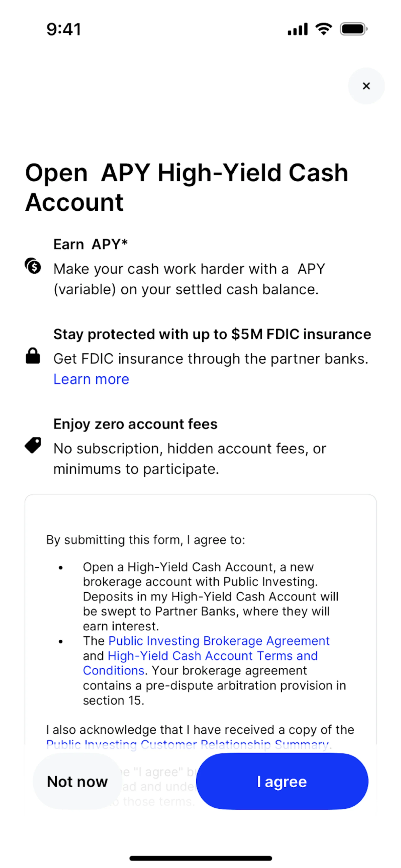The height and width of the screenshot is (868, 401).
Task: Tap the dollar coin icon beside Earn APY
Action: (x=33, y=266)
